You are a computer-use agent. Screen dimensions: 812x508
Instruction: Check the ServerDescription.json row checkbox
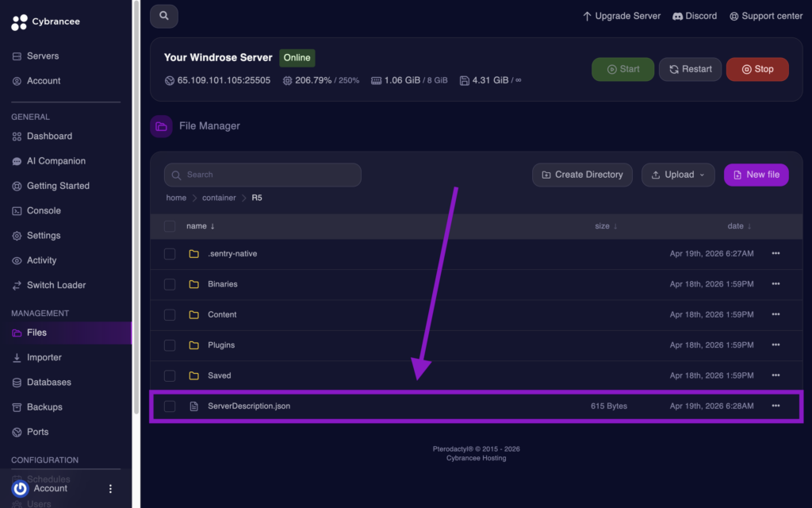(x=170, y=406)
